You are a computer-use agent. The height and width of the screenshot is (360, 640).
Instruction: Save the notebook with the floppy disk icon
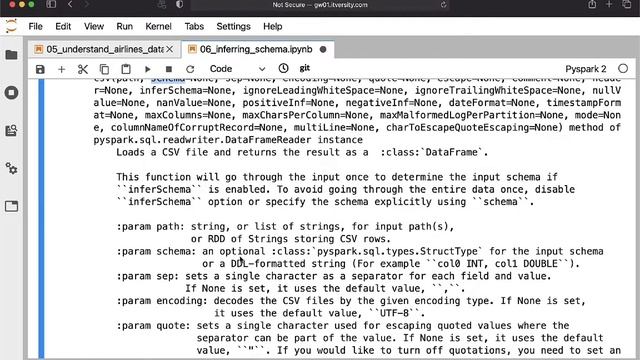(40, 69)
